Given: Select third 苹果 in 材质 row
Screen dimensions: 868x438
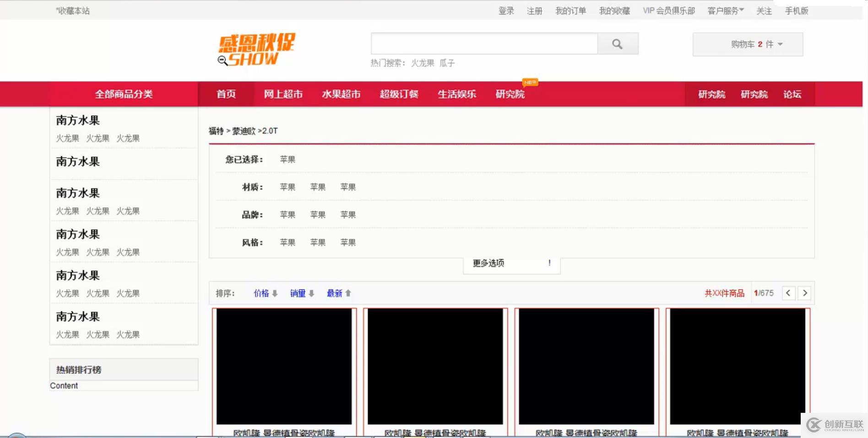Looking at the screenshot, I should click(348, 187).
